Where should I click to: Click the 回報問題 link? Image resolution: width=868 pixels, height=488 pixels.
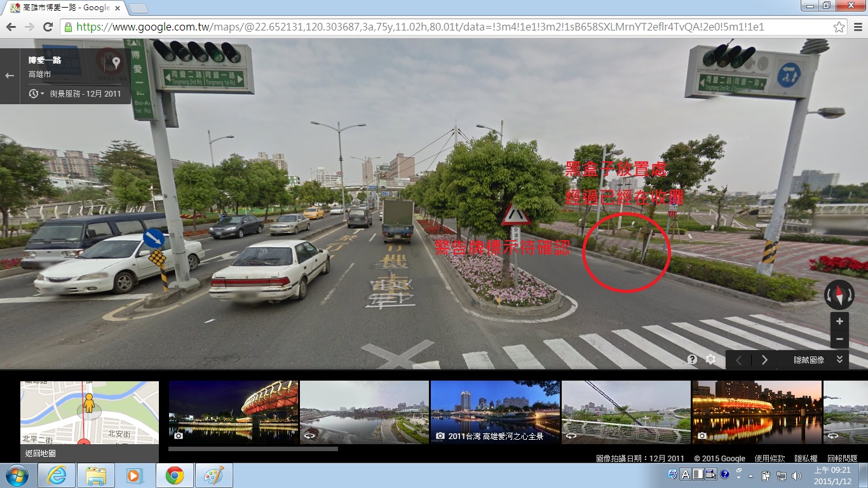pyautogui.click(x=842, y=458)
